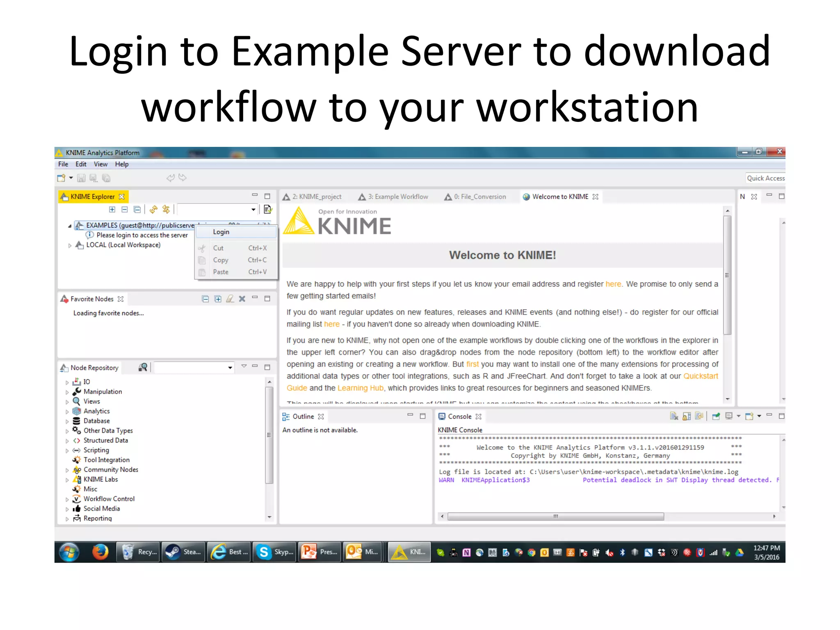Screen dimensions: 840x630
Task: Choose Login from the context menu
Action: tap(236, 232)
